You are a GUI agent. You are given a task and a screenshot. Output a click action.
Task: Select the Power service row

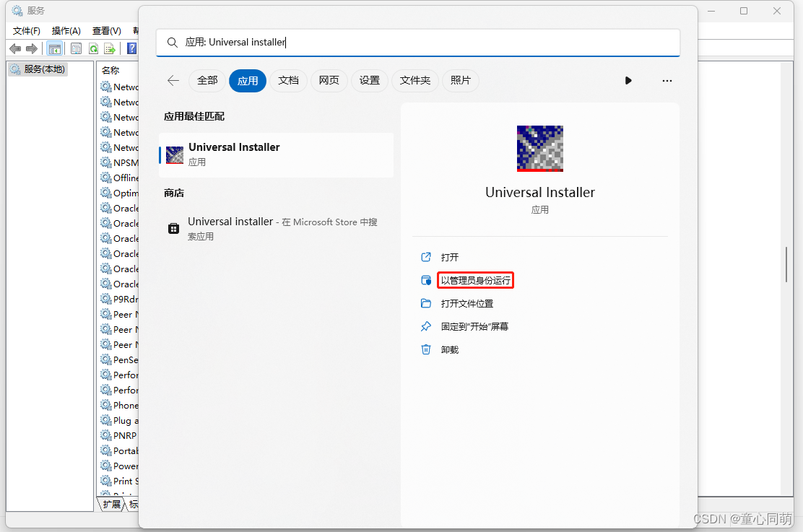point(119,466)
